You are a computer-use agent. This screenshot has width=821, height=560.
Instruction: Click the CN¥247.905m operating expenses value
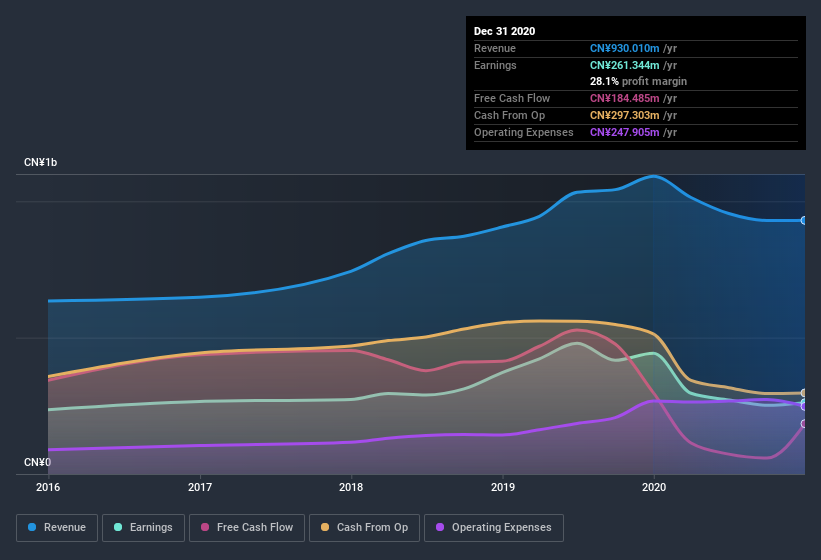click(x=624, y=132)
